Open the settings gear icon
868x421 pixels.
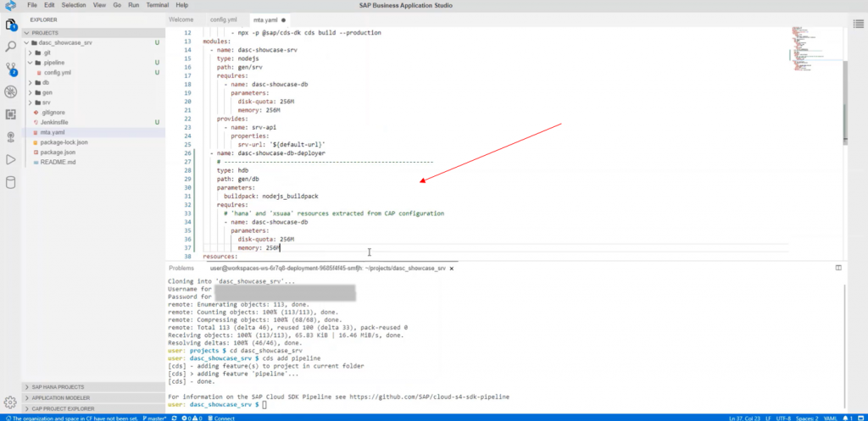[9, 402]
